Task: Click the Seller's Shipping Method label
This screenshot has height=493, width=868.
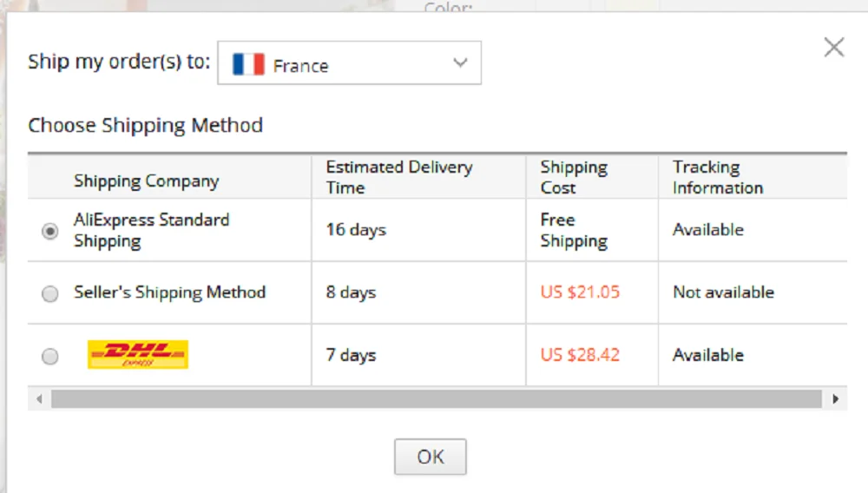Action: 169,293
